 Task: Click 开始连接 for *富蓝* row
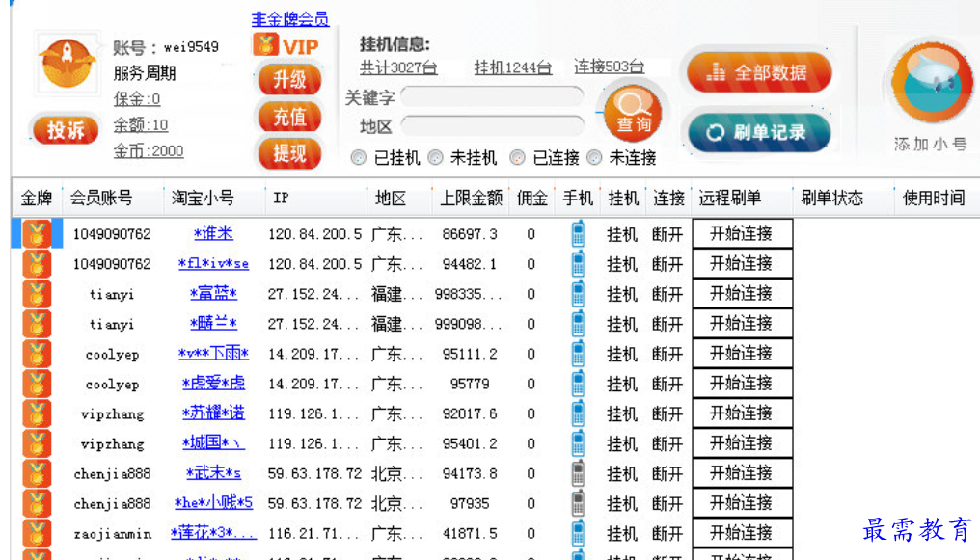[x=742, y=293]
